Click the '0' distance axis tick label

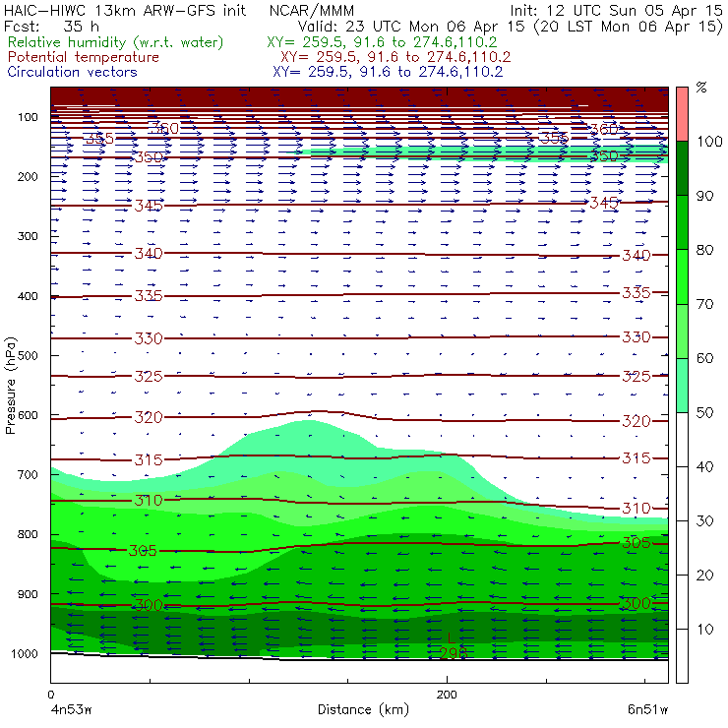point(50,695)
